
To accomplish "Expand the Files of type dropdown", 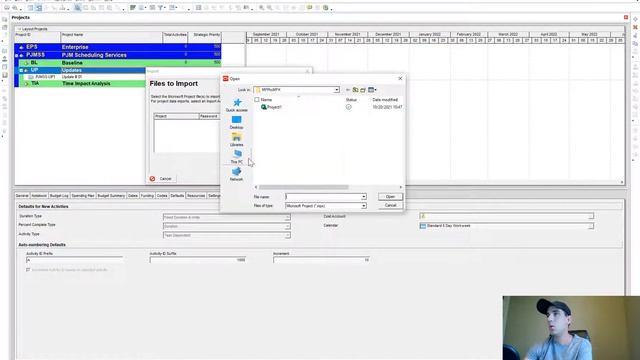I will [x=363, y=206].
